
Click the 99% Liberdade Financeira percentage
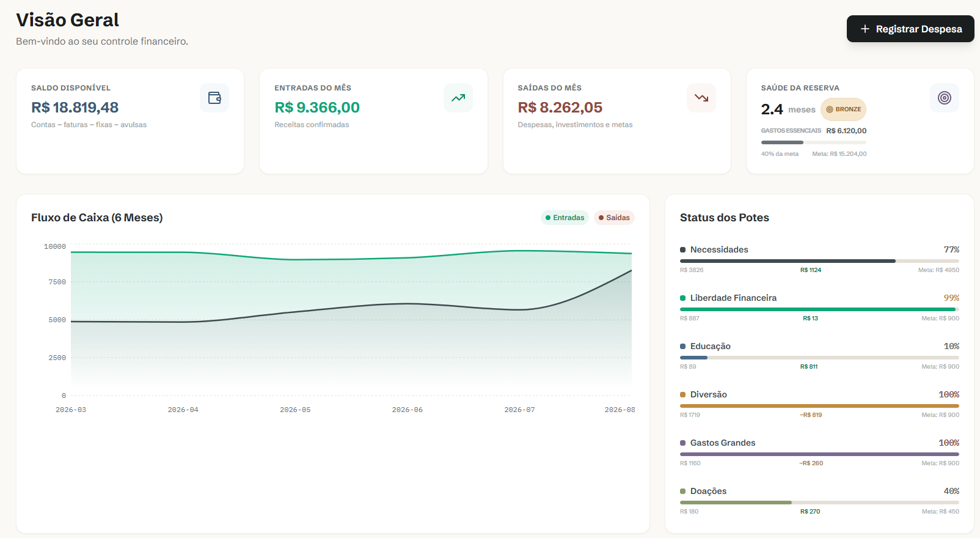pyautogui.click(x=951, y=298)
